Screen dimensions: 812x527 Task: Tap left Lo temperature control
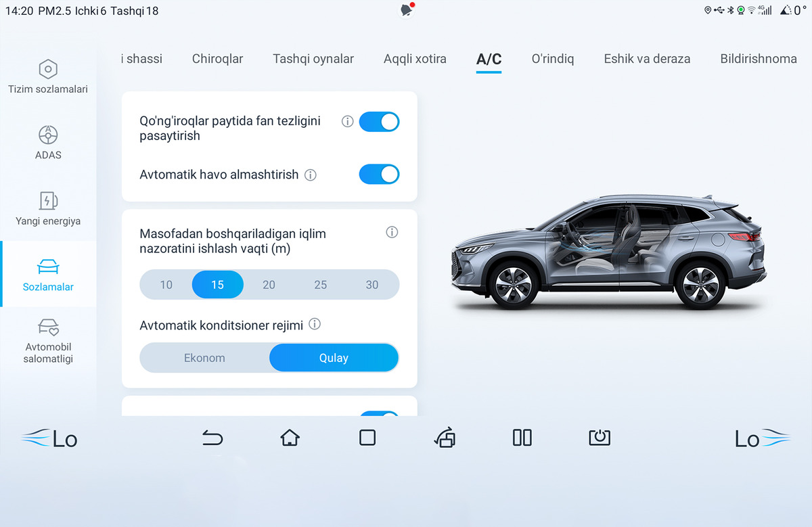pos(49,439)
